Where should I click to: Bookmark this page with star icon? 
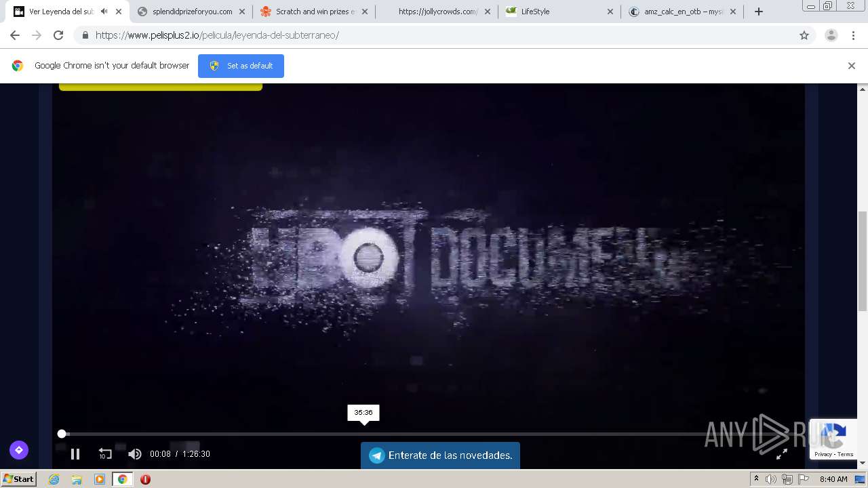804,35
